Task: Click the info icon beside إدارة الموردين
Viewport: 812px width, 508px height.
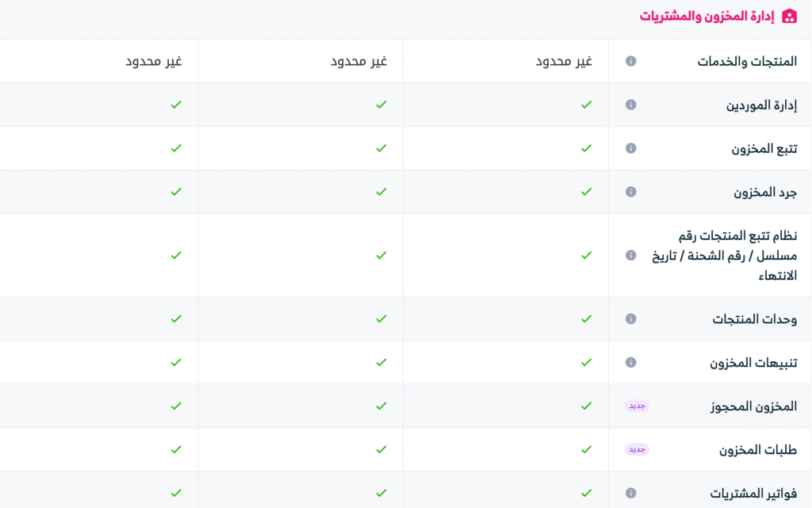Action: point(630,105)
